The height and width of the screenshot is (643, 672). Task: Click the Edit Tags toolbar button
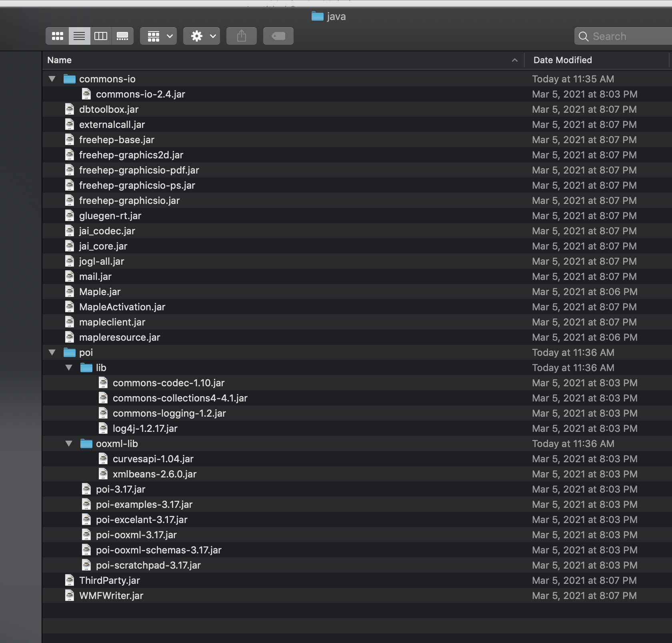(278, 36)
